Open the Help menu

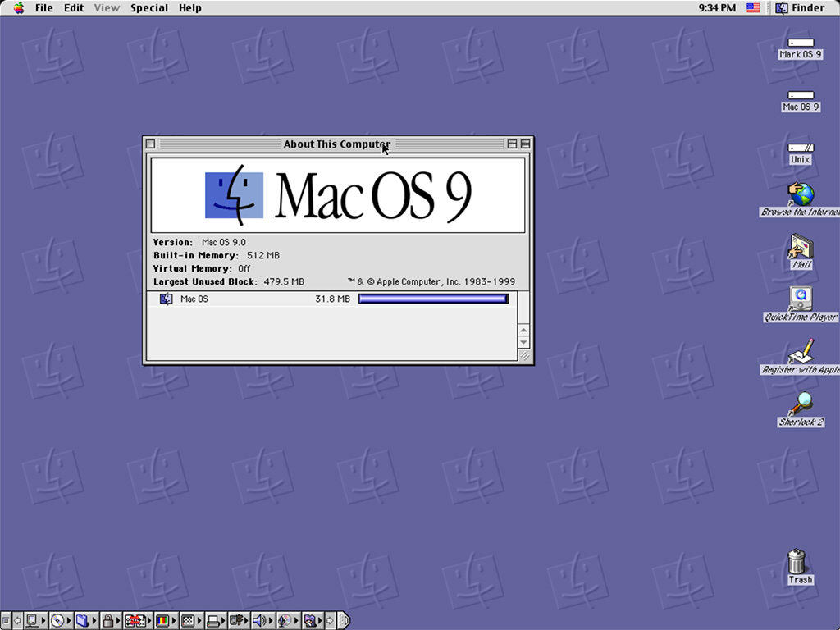coord(190,8)
